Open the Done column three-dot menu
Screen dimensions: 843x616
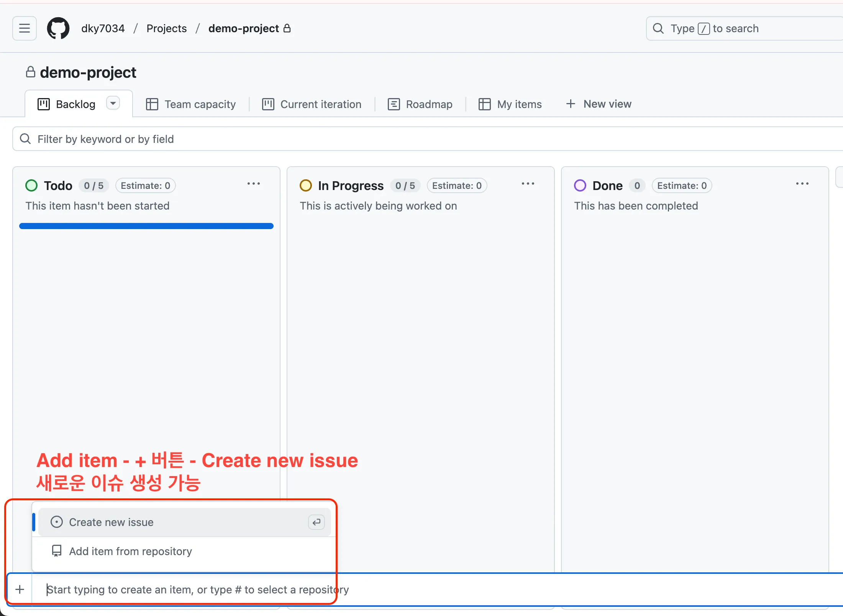[802, 184]
